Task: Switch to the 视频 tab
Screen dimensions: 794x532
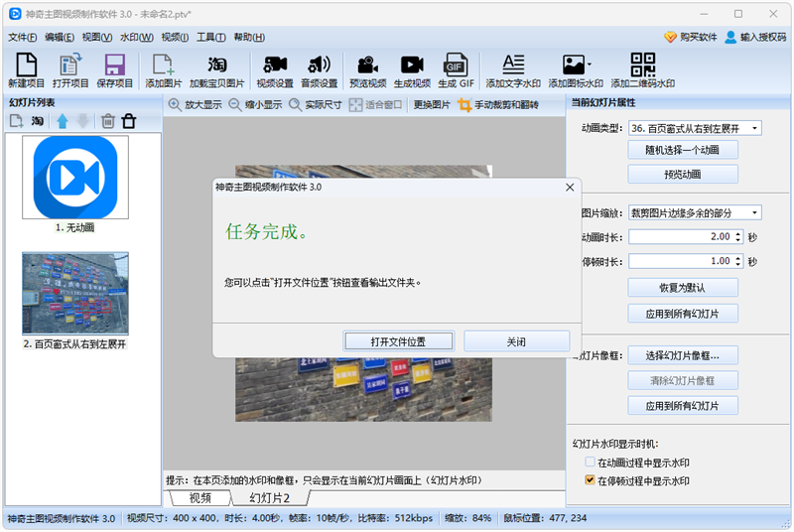Action: coord(199,497)
